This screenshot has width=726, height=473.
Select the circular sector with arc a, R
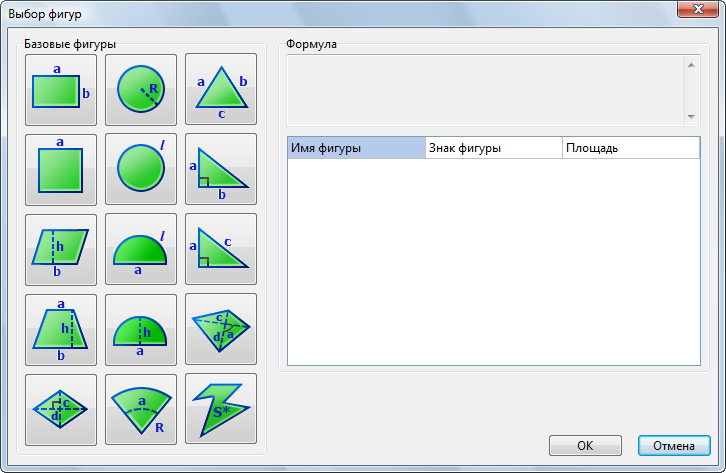(x=141, y=410)
